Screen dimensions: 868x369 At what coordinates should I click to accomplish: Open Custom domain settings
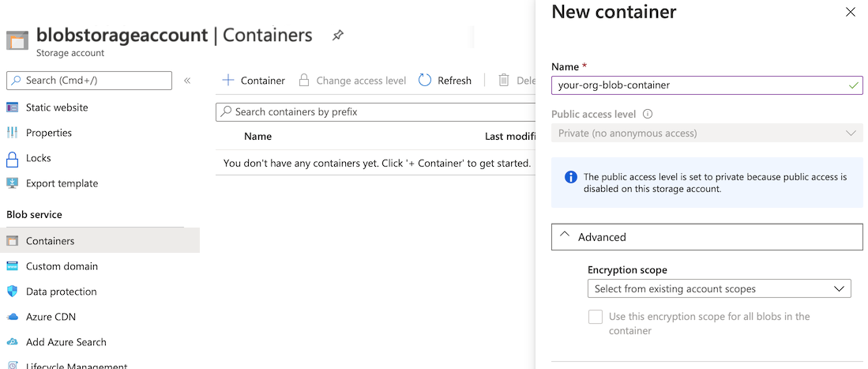click(x=62, y=266)
